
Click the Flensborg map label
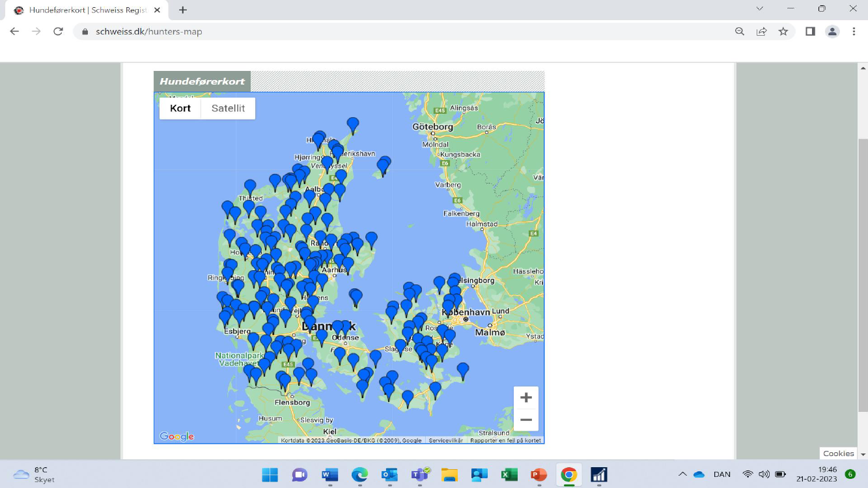[x=292, y=402]
